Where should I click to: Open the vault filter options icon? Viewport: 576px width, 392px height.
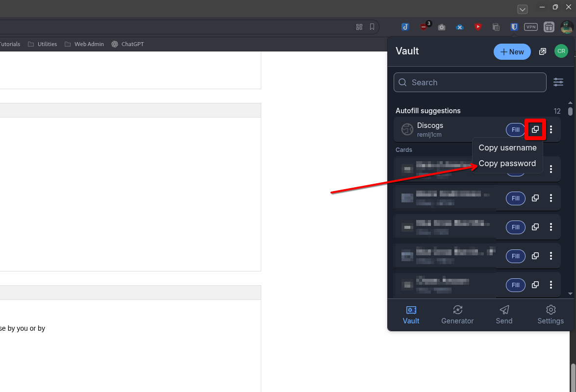[558, 82]
